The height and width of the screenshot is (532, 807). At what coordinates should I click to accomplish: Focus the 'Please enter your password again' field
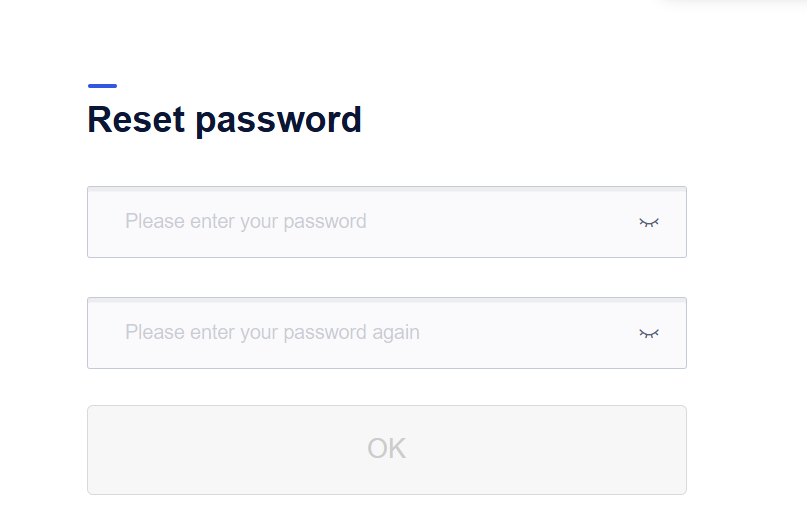tap(387, 333)
